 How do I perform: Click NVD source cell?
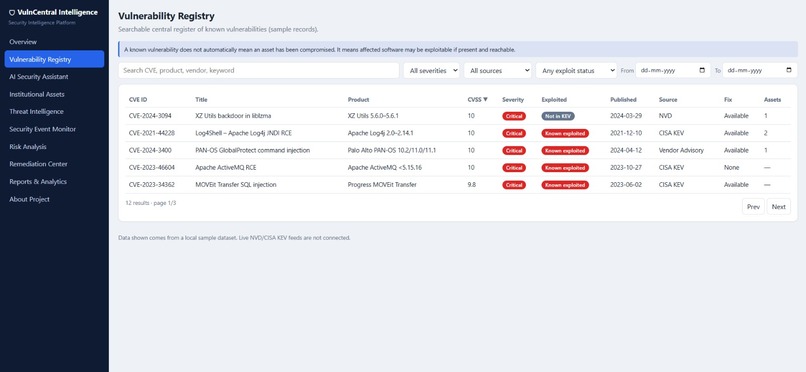click(x=665, y=116)
